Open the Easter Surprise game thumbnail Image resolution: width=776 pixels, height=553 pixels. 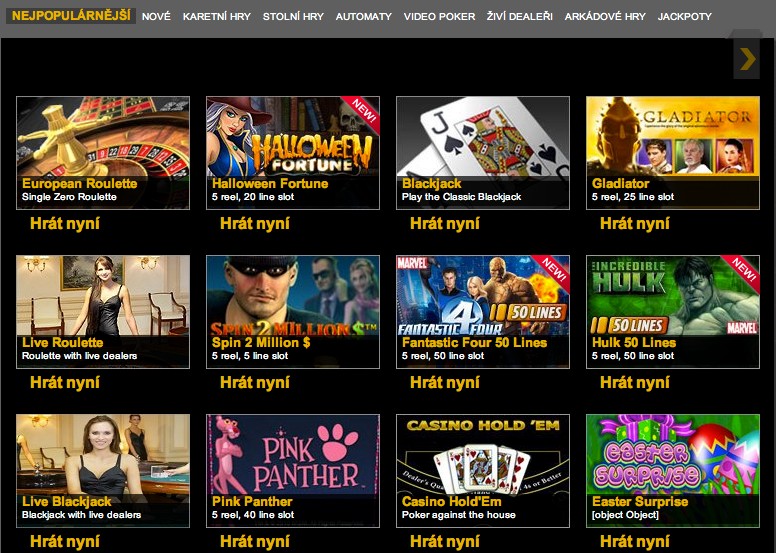tap(673, 471)
